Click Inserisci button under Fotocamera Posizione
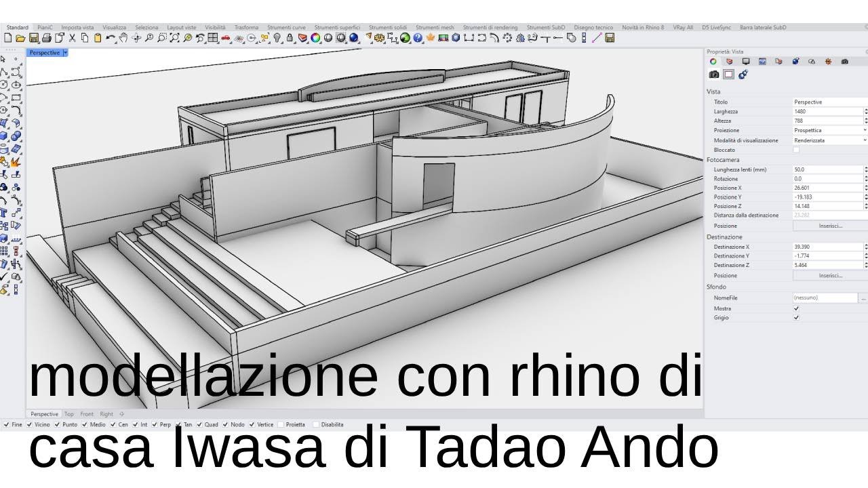Image resolution: width=868 pixels, height=488 pixels. [x=830, y=226]
